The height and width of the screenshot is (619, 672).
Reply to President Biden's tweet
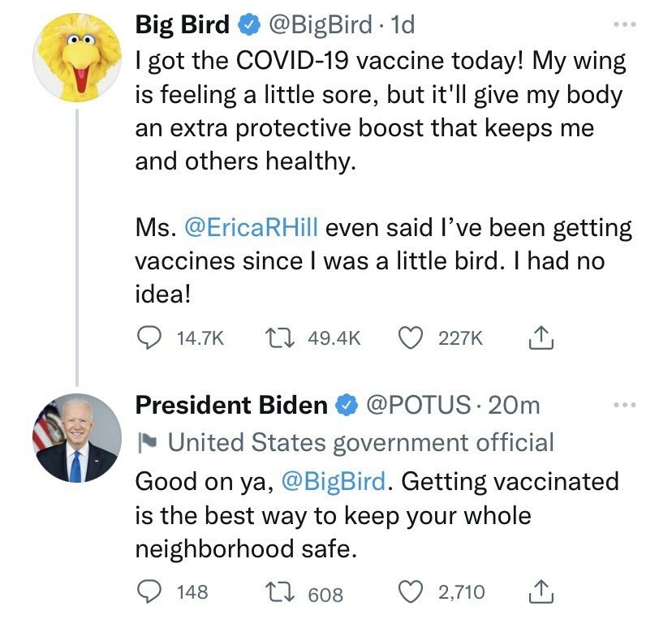(149, 591)
